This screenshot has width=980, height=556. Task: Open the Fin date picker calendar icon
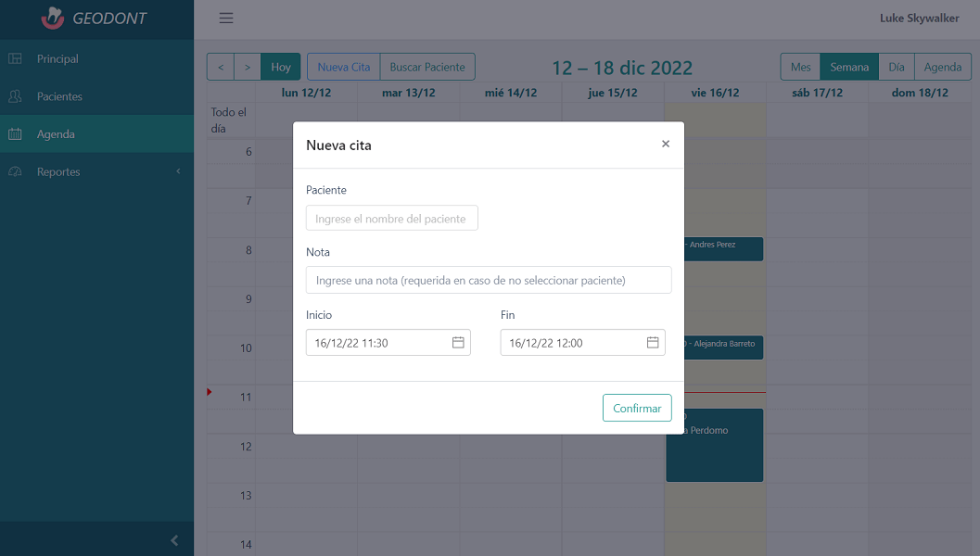[x=653, y=343]
